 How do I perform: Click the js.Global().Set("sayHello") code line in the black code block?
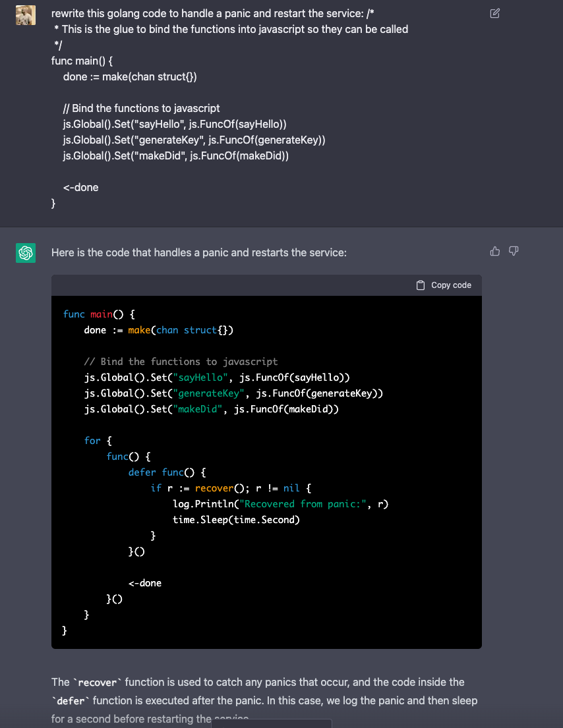coord(217,378)
